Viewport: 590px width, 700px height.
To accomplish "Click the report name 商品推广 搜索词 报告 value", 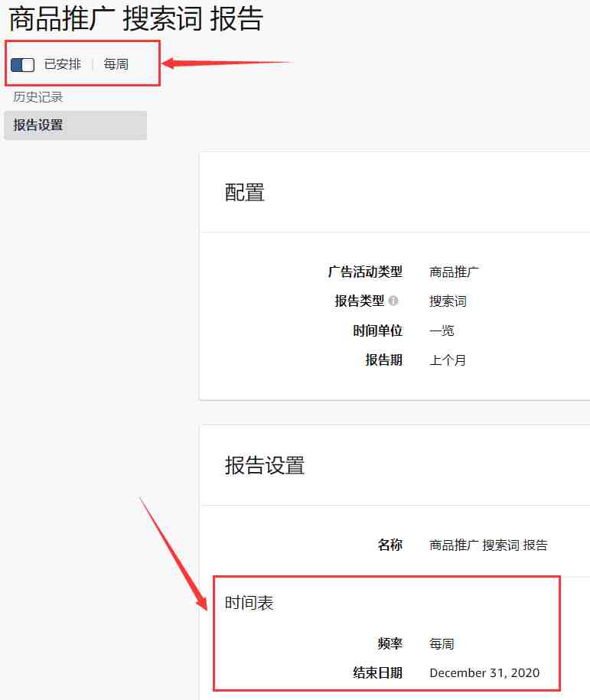I will click(489, 545).
